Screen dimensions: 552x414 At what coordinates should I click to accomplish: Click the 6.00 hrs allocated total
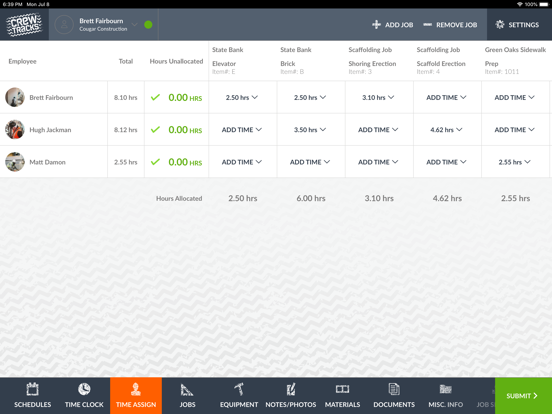(x=311, y=198)
